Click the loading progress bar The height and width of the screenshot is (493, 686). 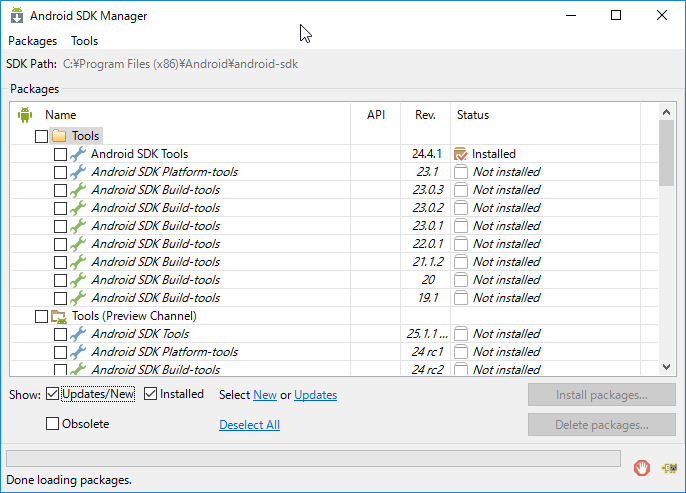pyautogui.click(x=313, y=458)
